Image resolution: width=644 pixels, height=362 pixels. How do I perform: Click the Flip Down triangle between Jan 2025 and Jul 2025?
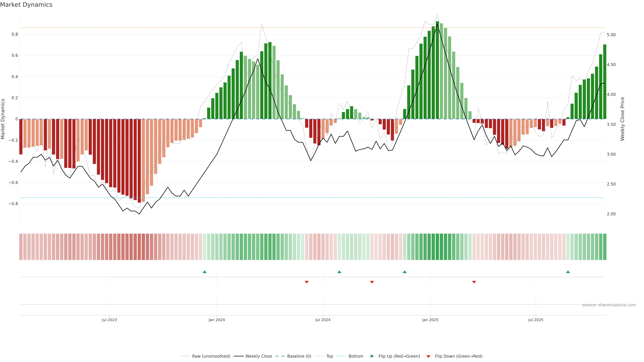click(474, 282)
